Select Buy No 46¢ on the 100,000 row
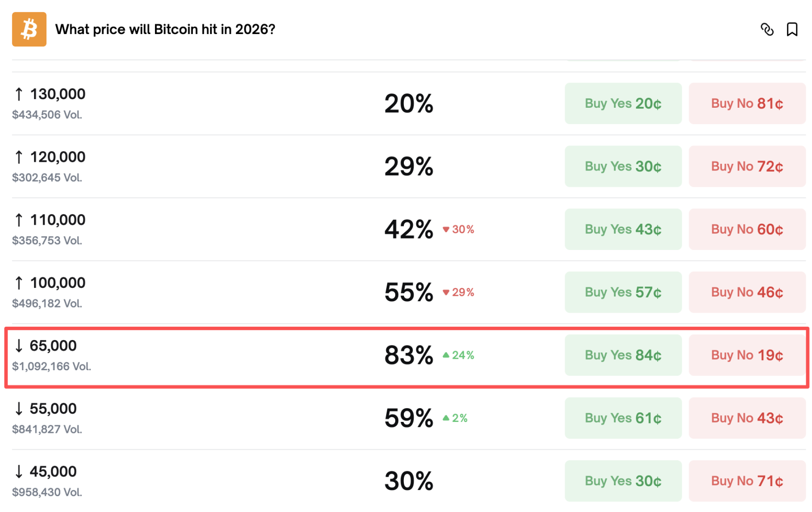The height and width of the screenshot is (512, 812). coord(746,292)
